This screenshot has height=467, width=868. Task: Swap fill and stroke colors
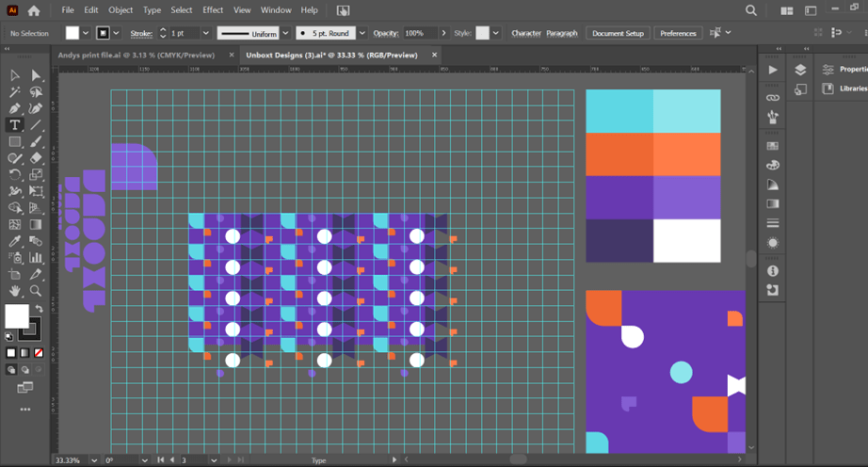point(39,310)
